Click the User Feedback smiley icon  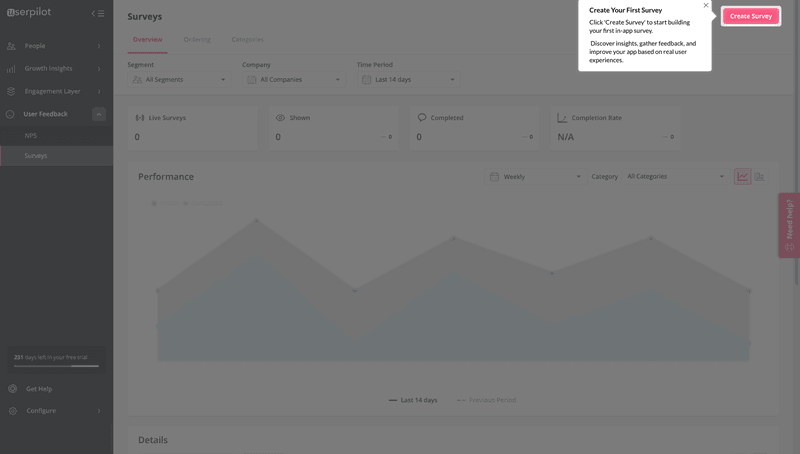pyautogui.click(x=10, y=114)
